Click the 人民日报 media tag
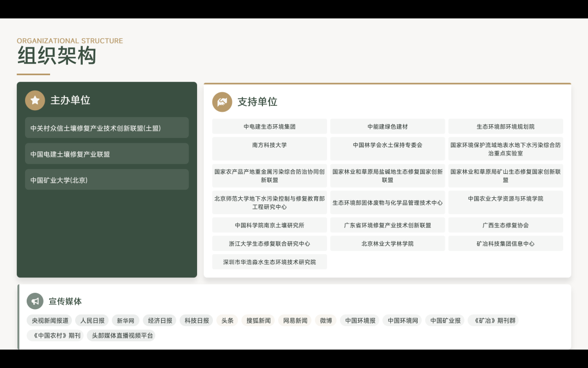The image size is (588, 368). point(92,321)
